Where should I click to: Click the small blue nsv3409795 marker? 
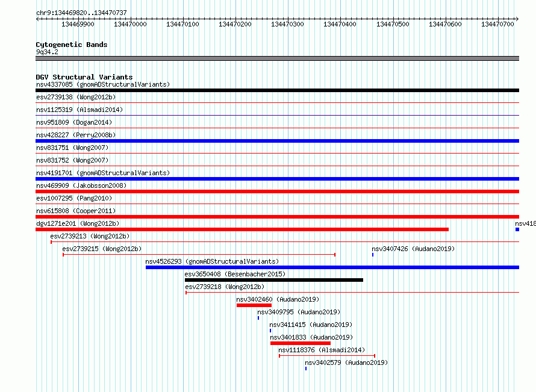(x=258, y=318)
